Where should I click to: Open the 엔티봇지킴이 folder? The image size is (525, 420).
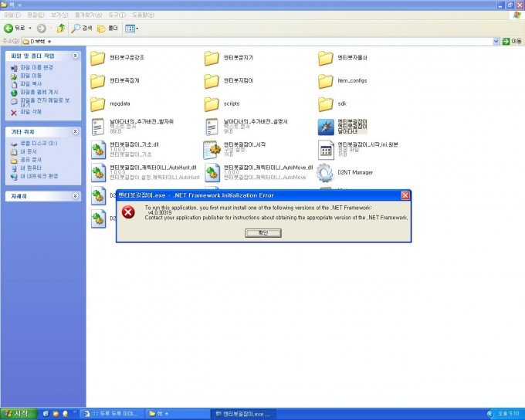(229, 81)
